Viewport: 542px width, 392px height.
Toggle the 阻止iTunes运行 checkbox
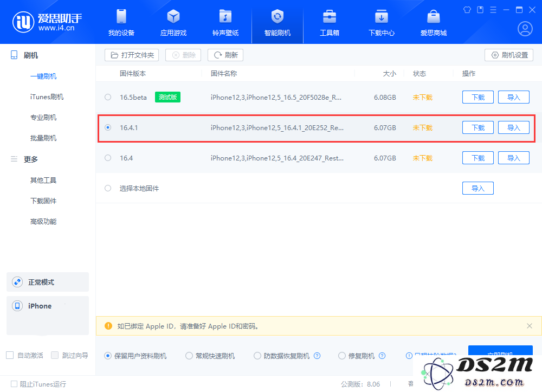point(14,384)
